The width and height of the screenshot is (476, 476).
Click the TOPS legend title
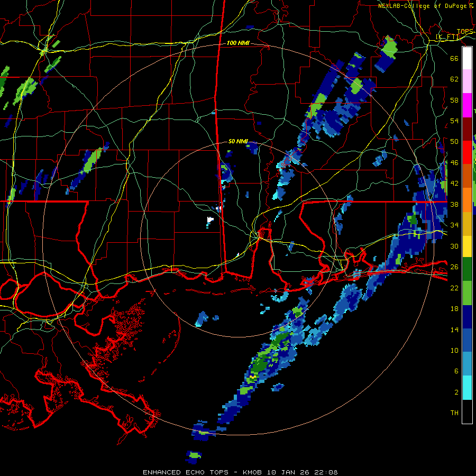[x=465, y=32]
